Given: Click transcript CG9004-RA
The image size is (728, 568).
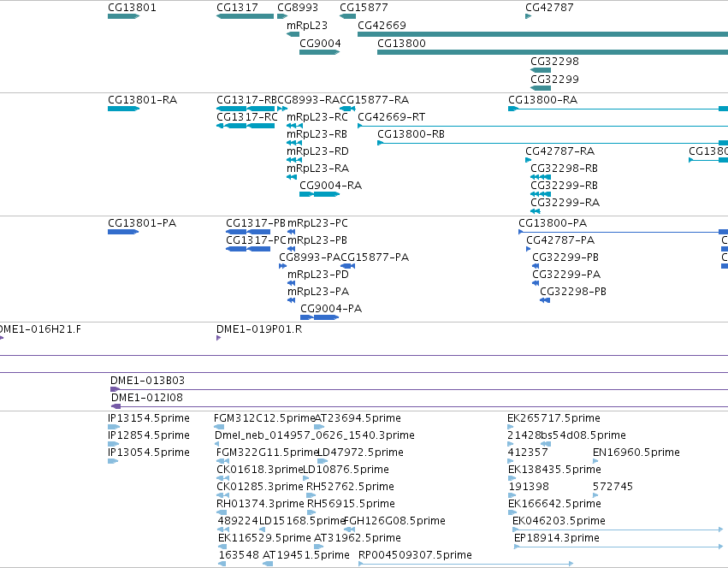Looking at the screenshot, I should [330, 186].
